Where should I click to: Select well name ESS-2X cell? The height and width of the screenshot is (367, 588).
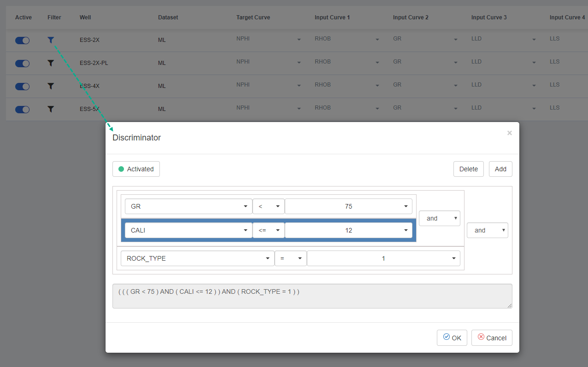coord(89,40)
